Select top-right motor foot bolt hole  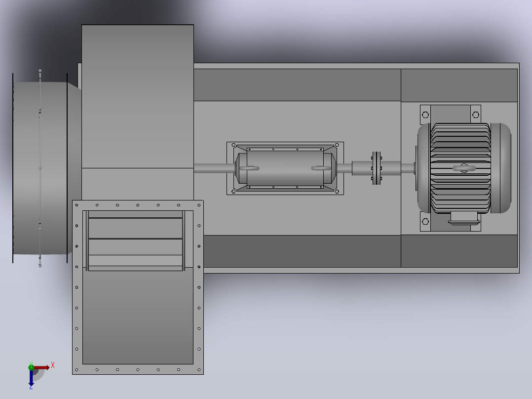[x=476, y=115]
